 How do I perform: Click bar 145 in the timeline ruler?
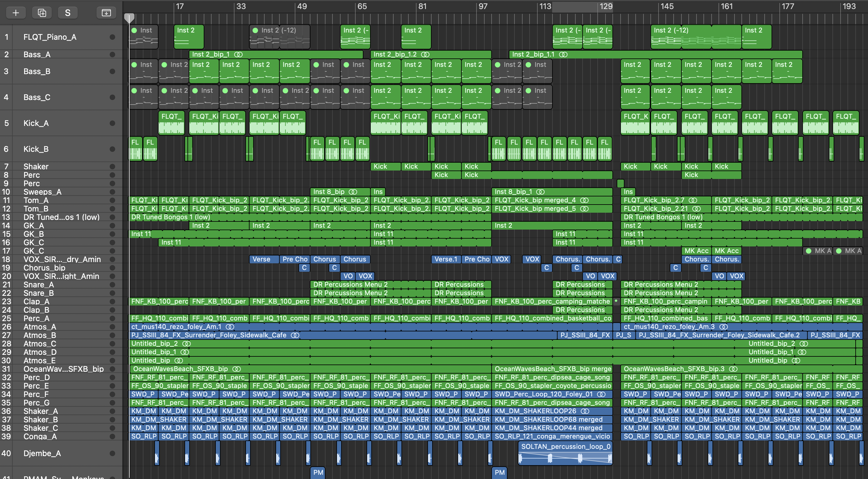(667, 6)
